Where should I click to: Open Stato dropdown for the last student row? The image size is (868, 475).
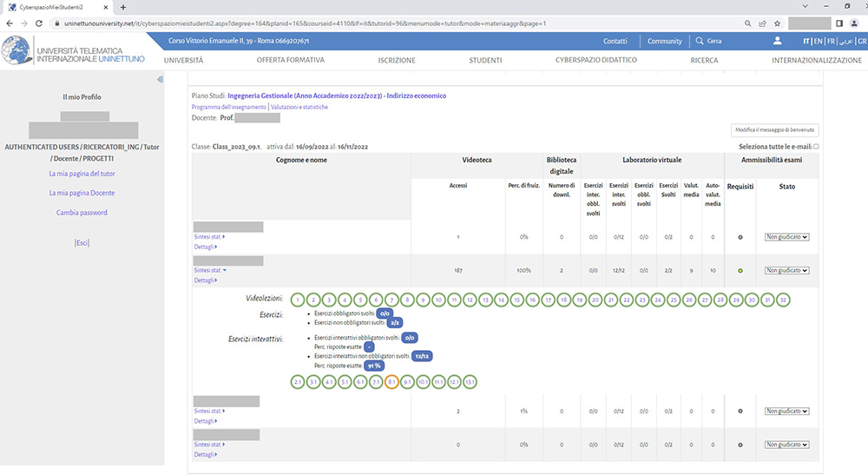tap(786, 445)
